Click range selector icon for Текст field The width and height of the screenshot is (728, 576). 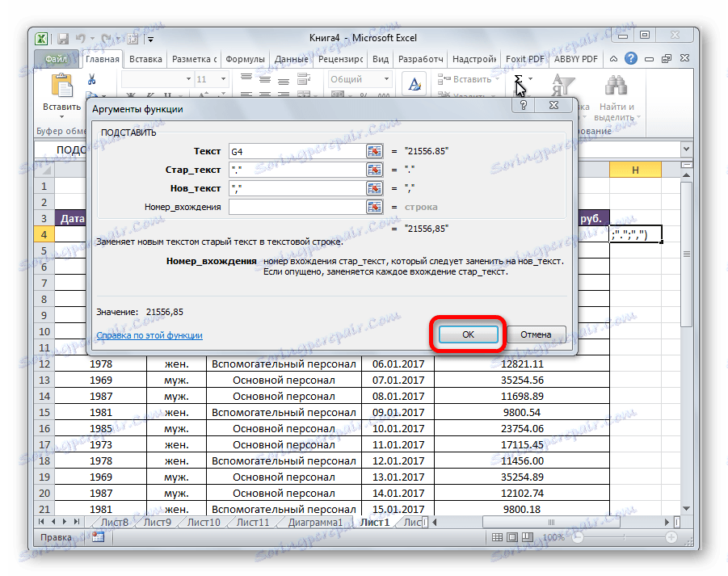[374, 151]
